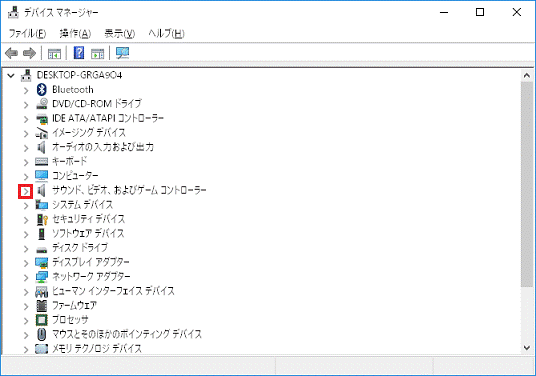The width and height of the screenshot is (536, 376).
Task: Click the human interface devices icon
Action: coord(42,291)
